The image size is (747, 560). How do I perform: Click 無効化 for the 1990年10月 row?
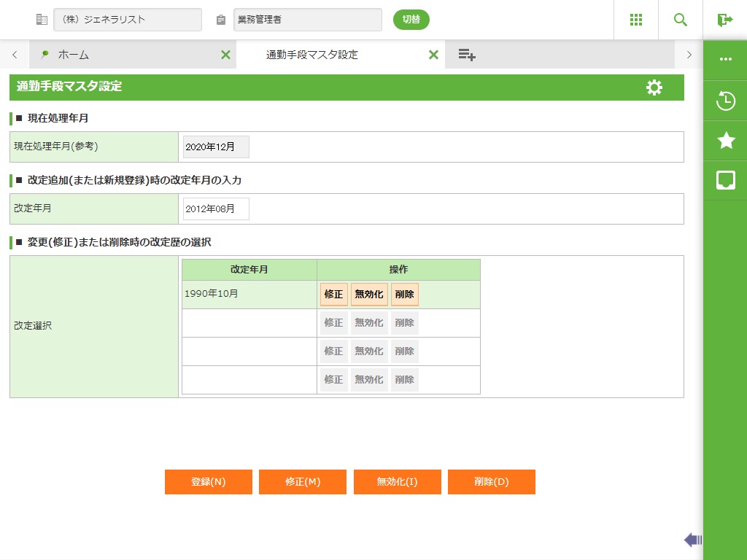368,295
